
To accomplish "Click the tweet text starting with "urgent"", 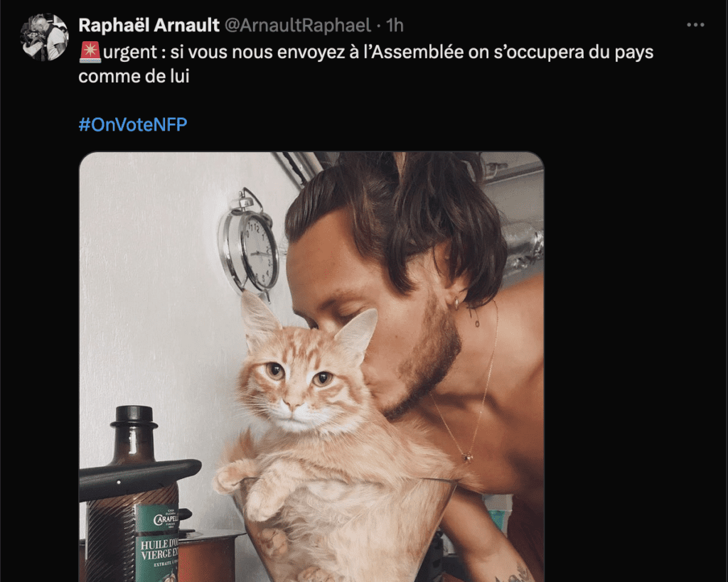I will coord(366,64).
